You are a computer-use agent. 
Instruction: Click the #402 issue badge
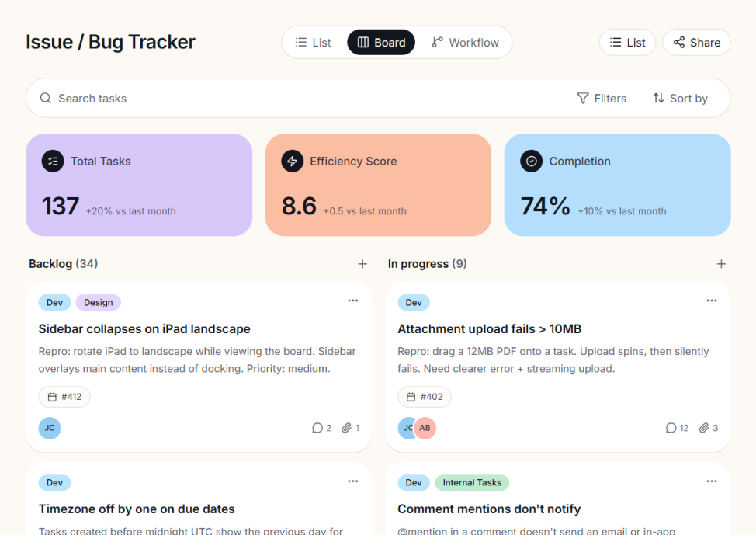pos(425,397)
